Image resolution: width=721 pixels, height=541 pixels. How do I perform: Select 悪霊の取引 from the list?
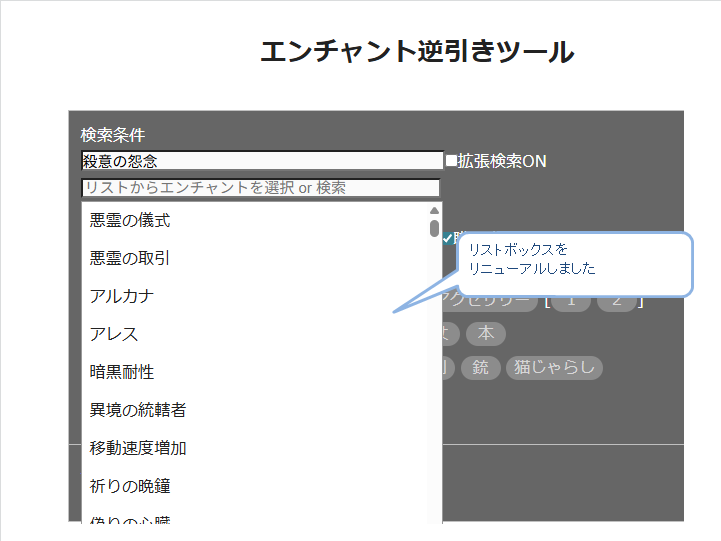pyautogui.click(x=130, y=258)
